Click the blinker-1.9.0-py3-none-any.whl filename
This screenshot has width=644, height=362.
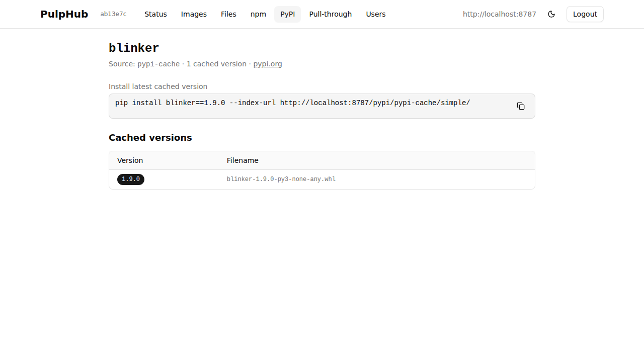[x=281, y=179]
